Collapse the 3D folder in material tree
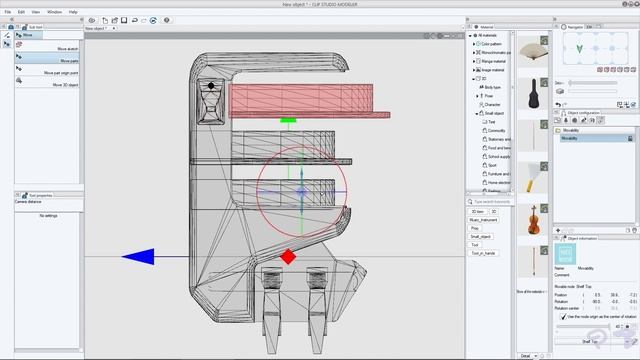Screen dimensions: 640x360 (x=474, y=78)
